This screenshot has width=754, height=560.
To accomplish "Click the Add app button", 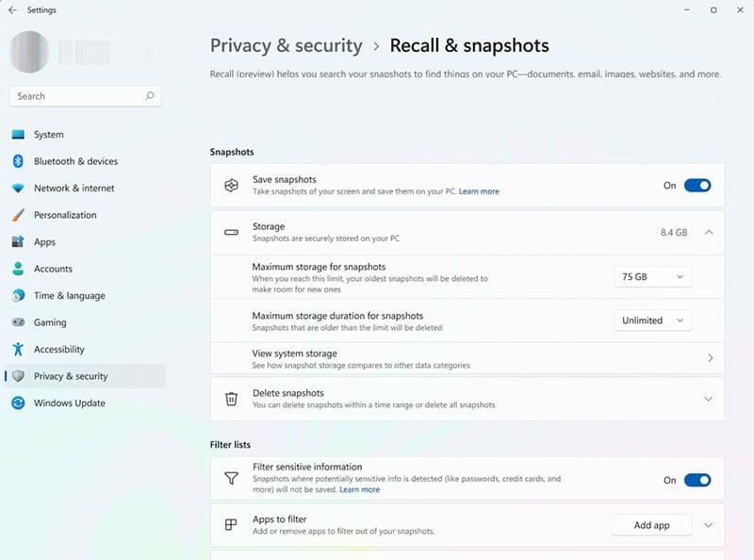I will pos(651,525).
